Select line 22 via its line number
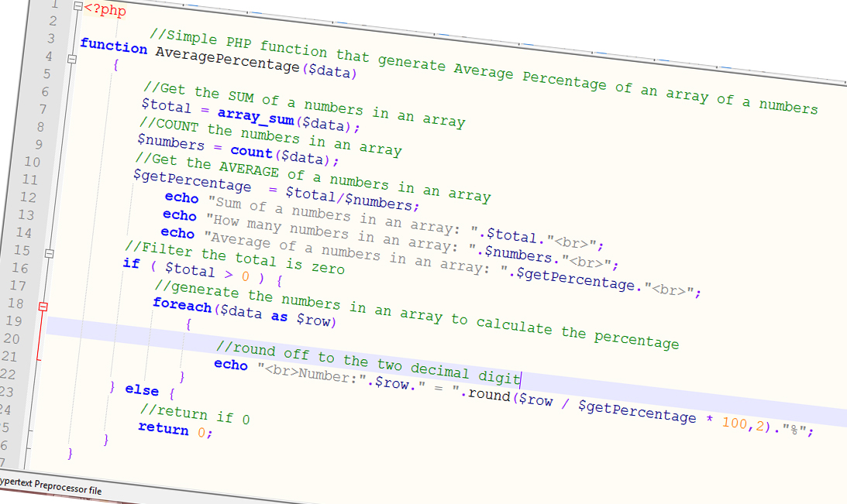This screenshot has height=504, width=847. [x=9, y=374]
